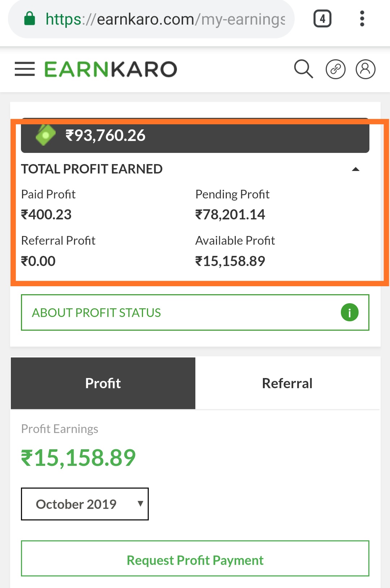The width and height of the screenshot is (390, 588).
Task: Click the EarnKaro logo
Action: 110,69
